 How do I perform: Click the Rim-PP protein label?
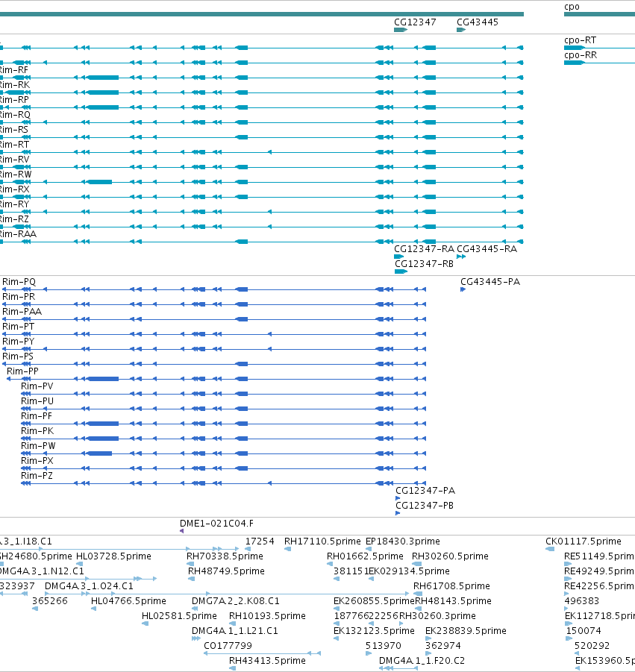[22, 371]
